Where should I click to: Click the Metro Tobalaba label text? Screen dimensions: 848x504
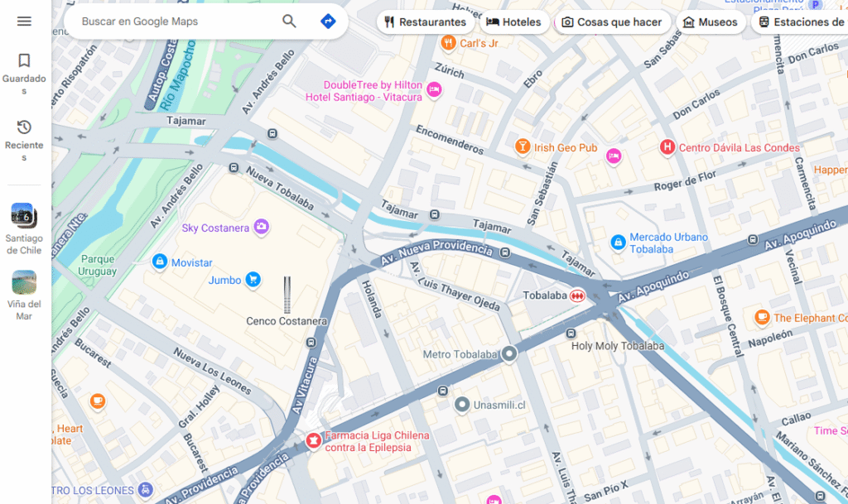click(x=460, y=354)
